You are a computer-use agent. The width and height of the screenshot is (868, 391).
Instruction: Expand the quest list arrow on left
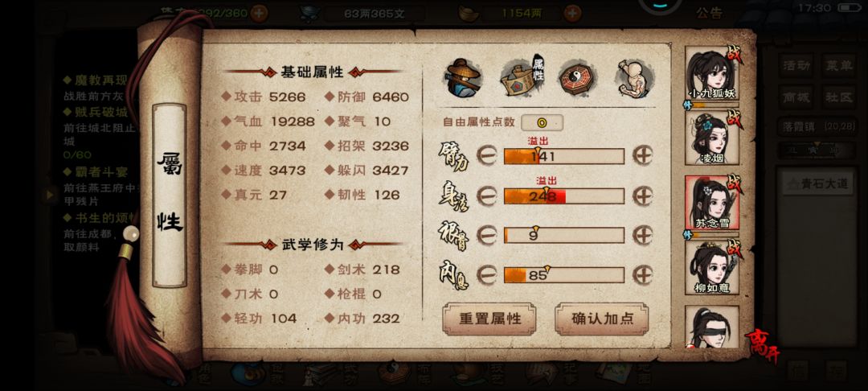click(51, 195)
